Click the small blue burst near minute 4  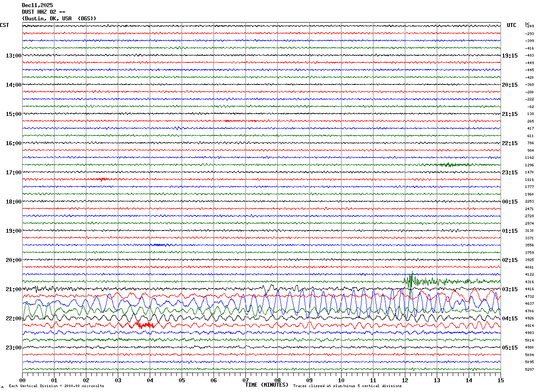tap(158, 245)
